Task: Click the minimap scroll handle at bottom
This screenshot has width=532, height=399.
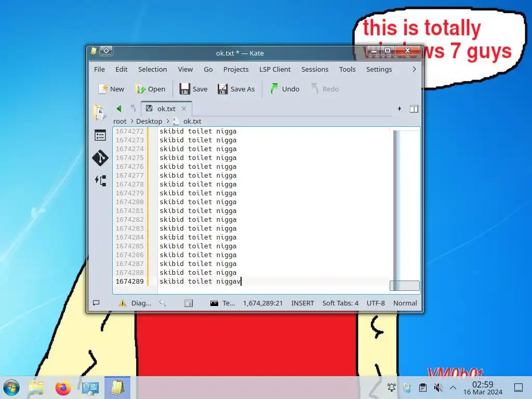Action: point(404,286)
